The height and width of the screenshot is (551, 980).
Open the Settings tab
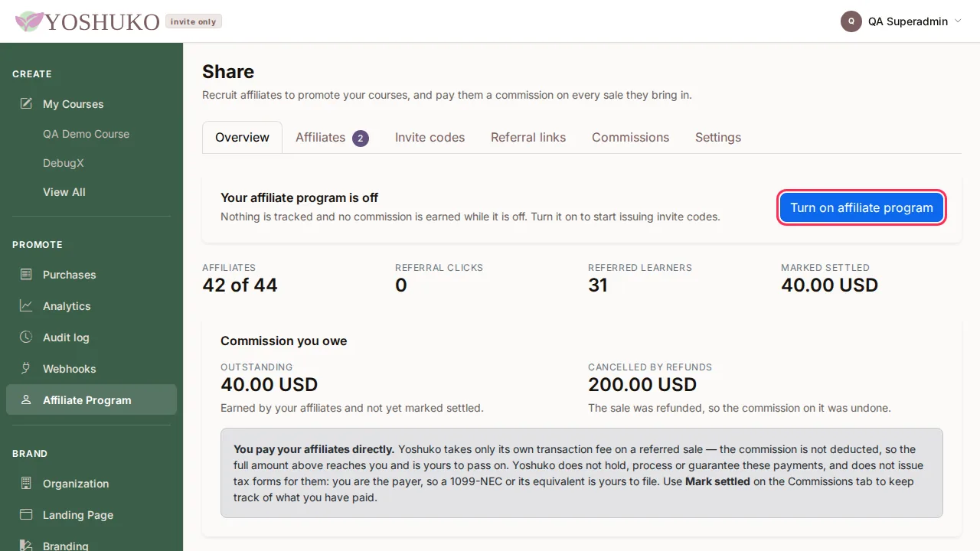tap(718, 137)
